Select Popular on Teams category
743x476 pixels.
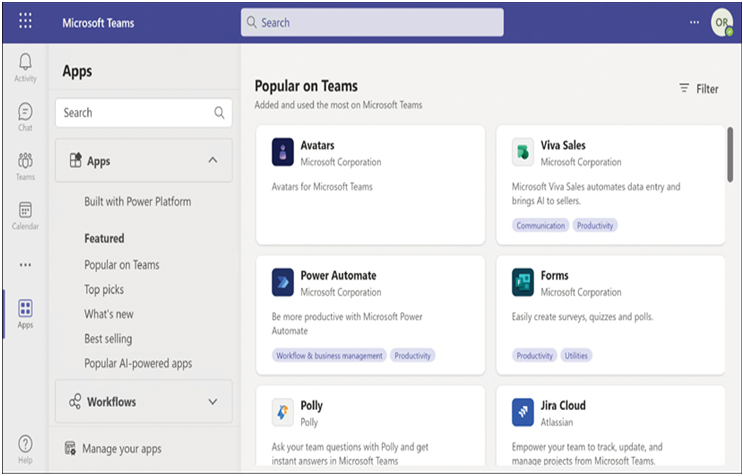(122, 265)
